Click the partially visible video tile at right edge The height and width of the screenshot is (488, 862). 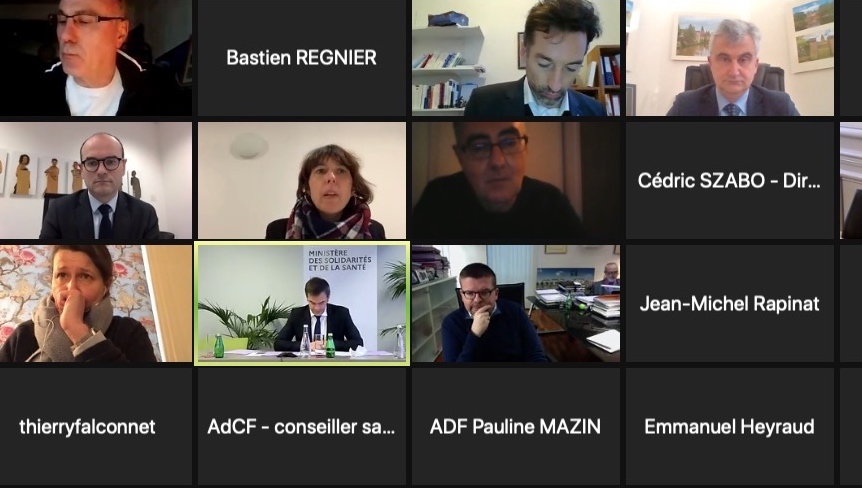coord(851,180)
